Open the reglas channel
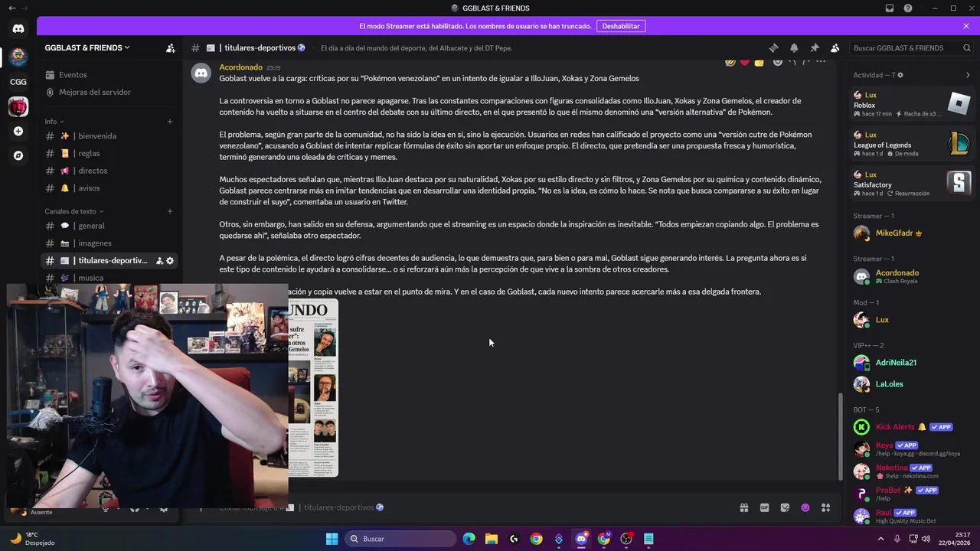This screenshot has width=980, height=551. pyautogui.click(x=109, y=153)
